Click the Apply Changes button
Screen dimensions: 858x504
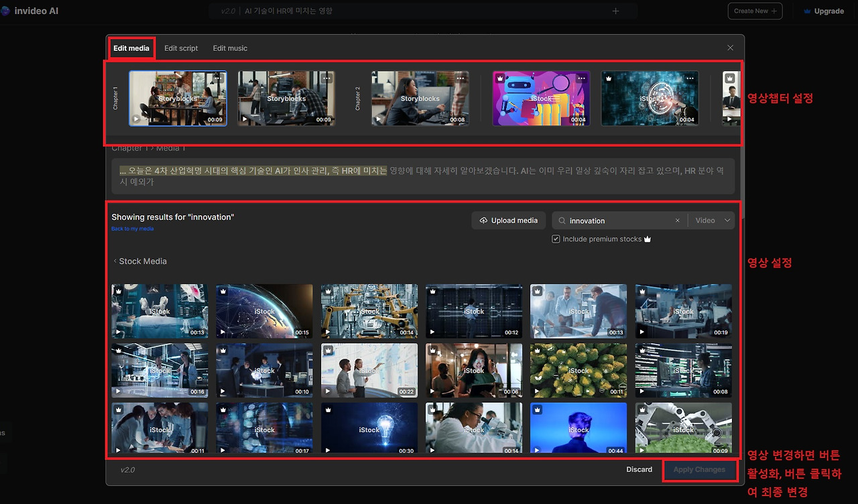coord(700,470)
